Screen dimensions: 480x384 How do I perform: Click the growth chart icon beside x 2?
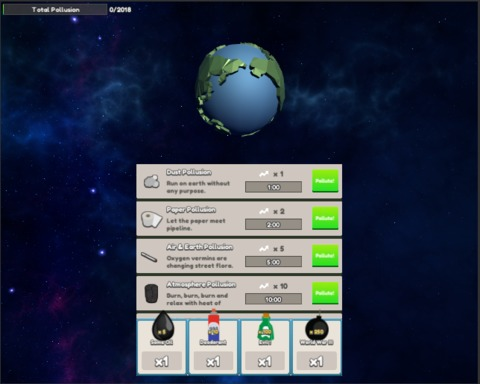click(x=264, y=211)
